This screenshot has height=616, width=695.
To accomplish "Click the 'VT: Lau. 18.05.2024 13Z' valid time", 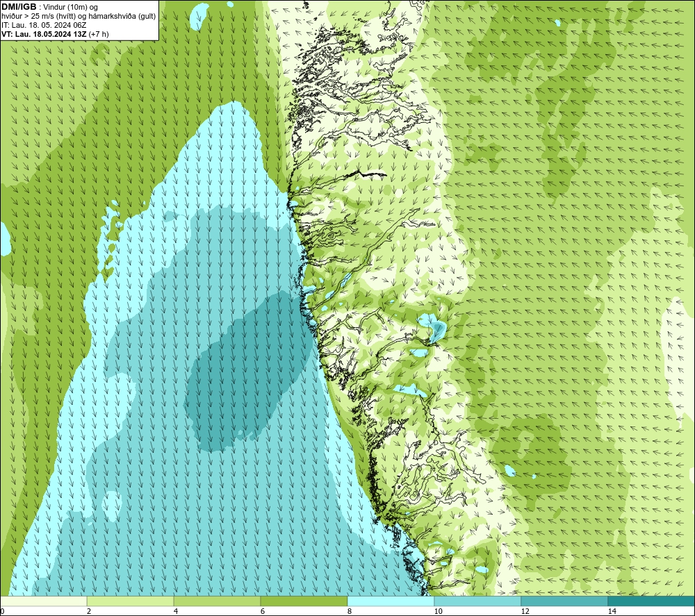I will (x=44, y=34).
